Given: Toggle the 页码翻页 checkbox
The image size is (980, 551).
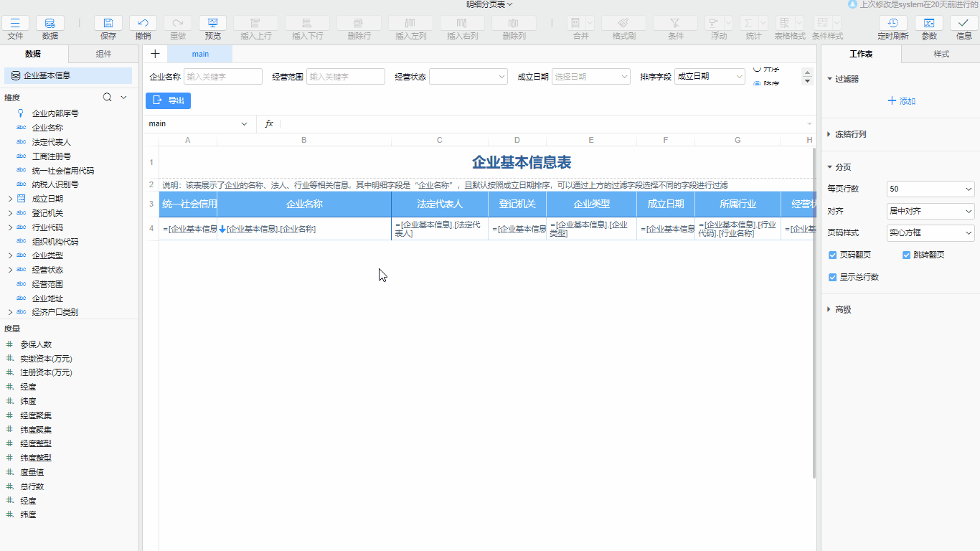Looking at the screenshot, I should (x=833, y=255).
